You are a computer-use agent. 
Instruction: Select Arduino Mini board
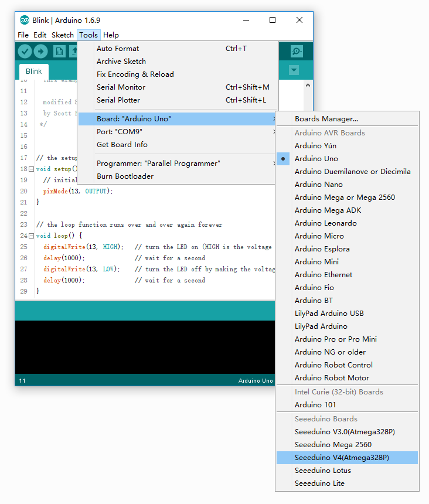pos(347,261)
